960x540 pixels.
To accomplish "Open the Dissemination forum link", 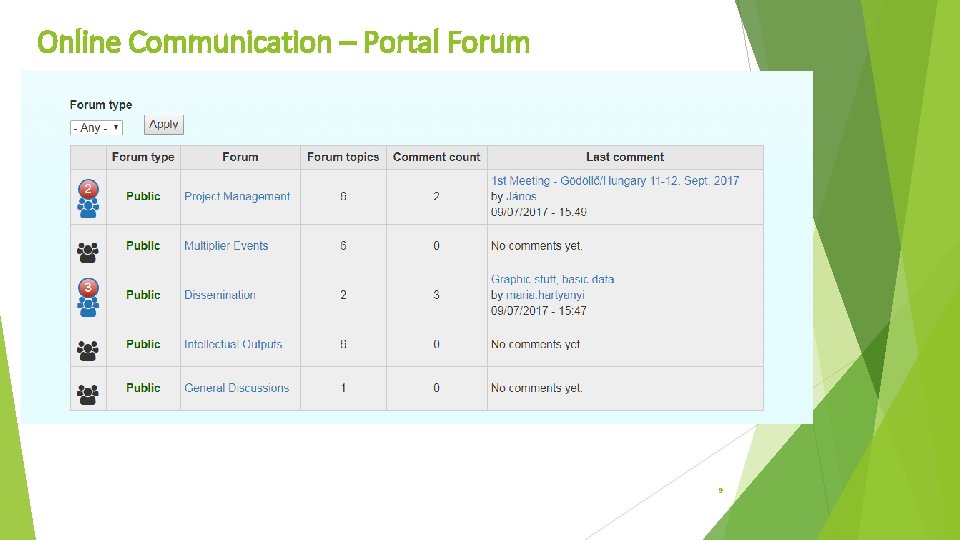I will point(220,295).
